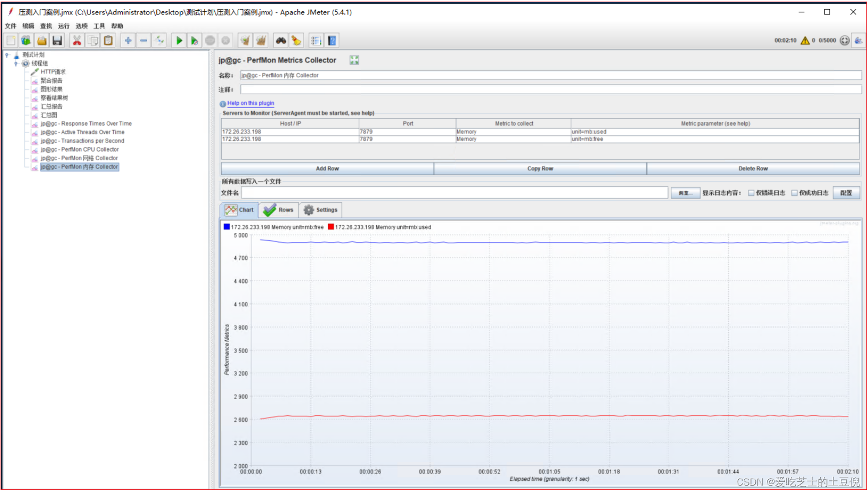Open the 文件 menu
The image size is (868, 492).
pyautogui.click(x=11, y=26)
